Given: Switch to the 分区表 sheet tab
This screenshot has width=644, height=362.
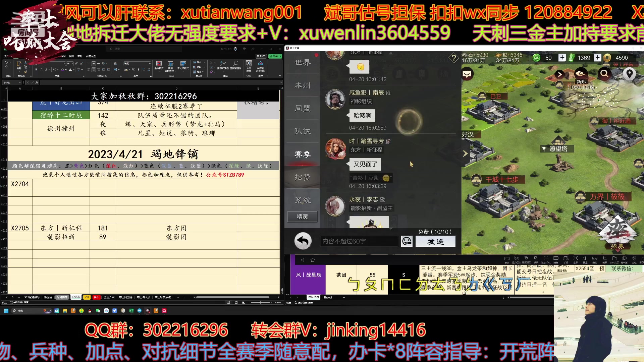Looking at the screenshot, I should click(x=76, y=297).
